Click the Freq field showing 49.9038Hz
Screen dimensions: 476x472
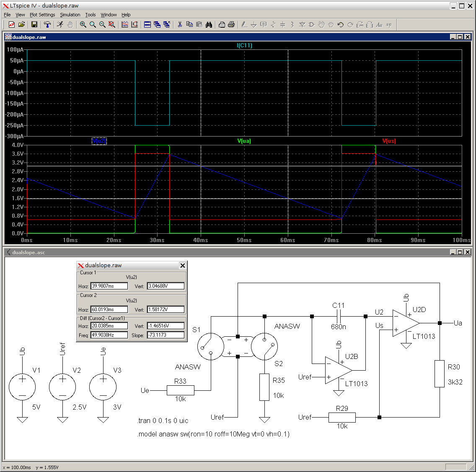[109, 335]
